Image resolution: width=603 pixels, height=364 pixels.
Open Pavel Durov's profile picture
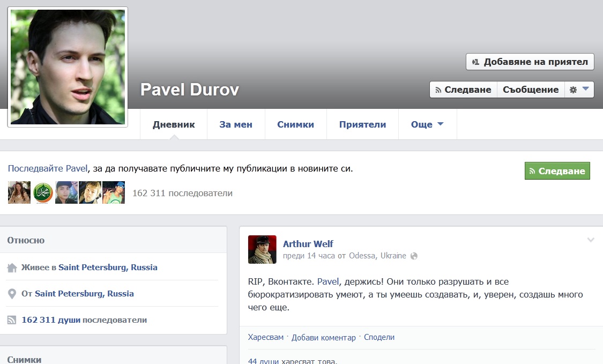click(x=68, y=67)
